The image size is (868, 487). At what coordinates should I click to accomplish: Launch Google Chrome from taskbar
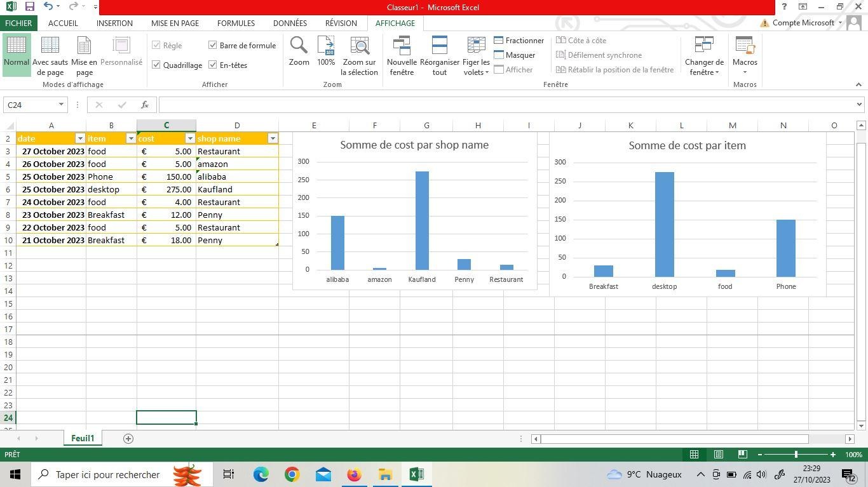(292, 474)
